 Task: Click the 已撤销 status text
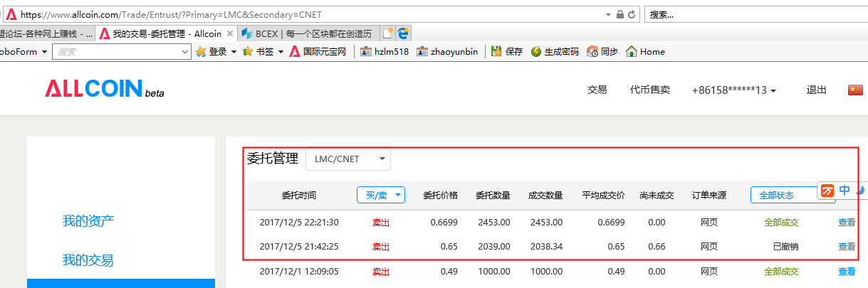785,247
